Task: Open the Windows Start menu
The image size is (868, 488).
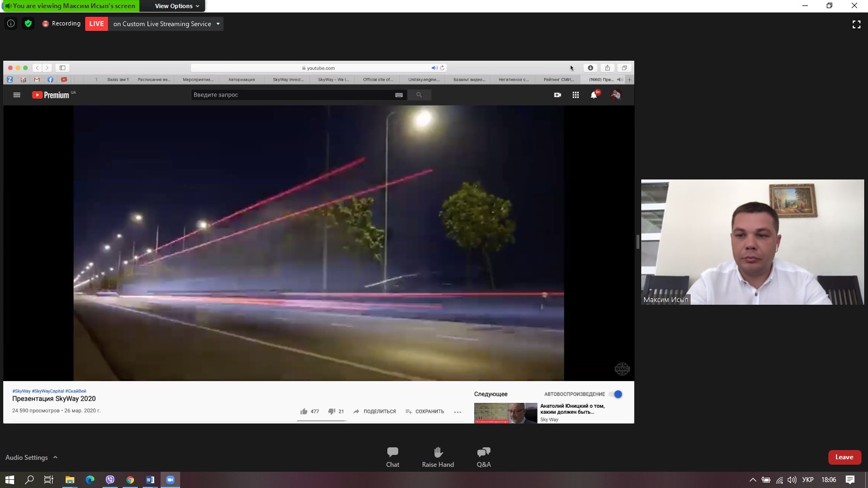Action: 9,480
